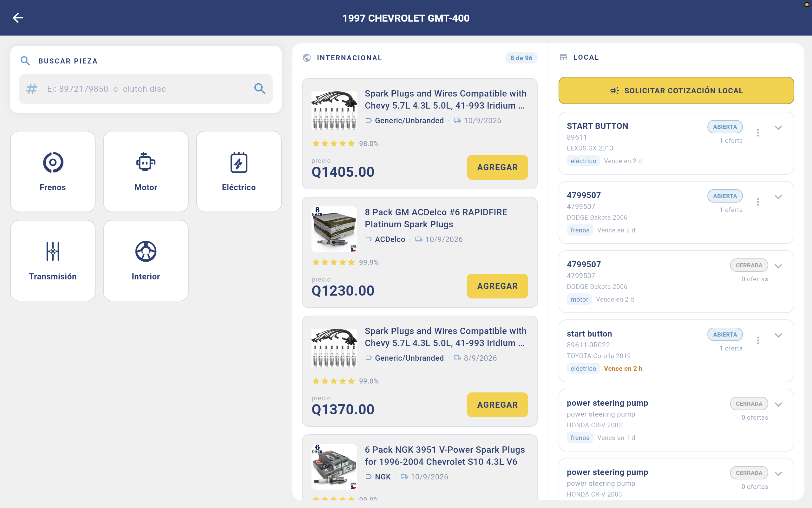
Task: Focus the part search input field
Action: click(x=146, y=89)
